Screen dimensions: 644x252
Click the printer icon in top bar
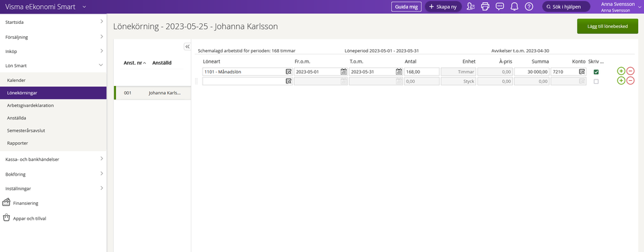click(x=485, y=6)
